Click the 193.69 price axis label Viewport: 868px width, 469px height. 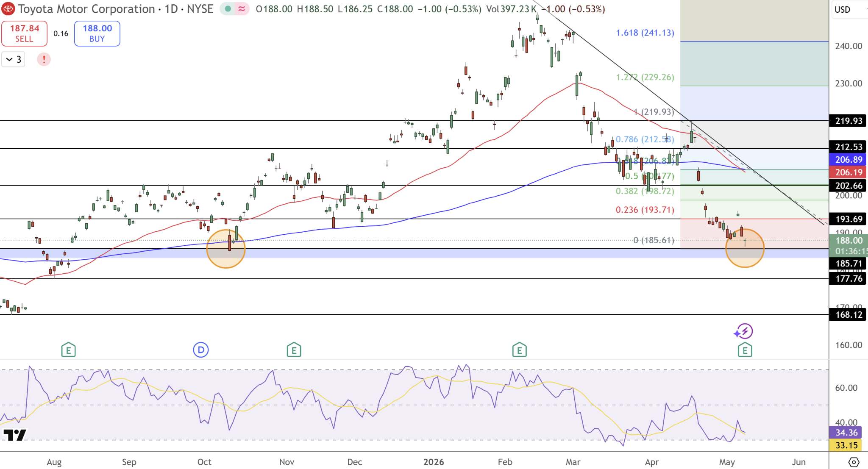[x=849, y=219]
